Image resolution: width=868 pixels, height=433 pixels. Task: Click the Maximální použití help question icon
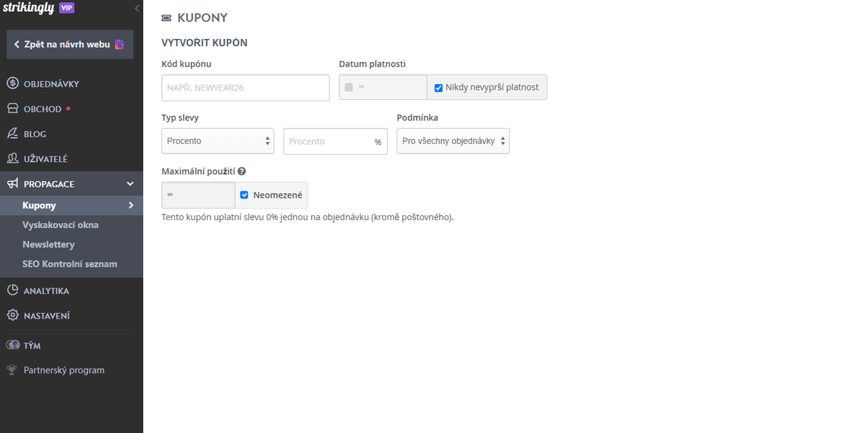coord(242,172)
